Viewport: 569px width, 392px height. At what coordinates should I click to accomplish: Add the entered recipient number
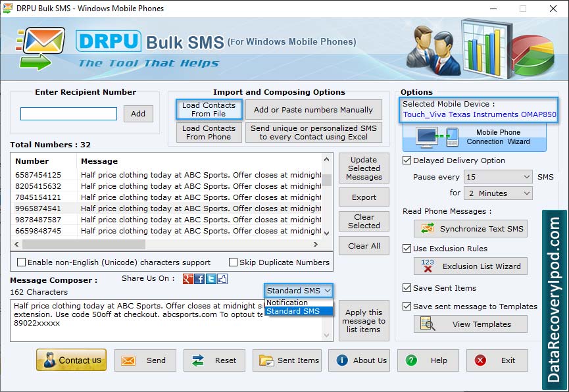138,114
